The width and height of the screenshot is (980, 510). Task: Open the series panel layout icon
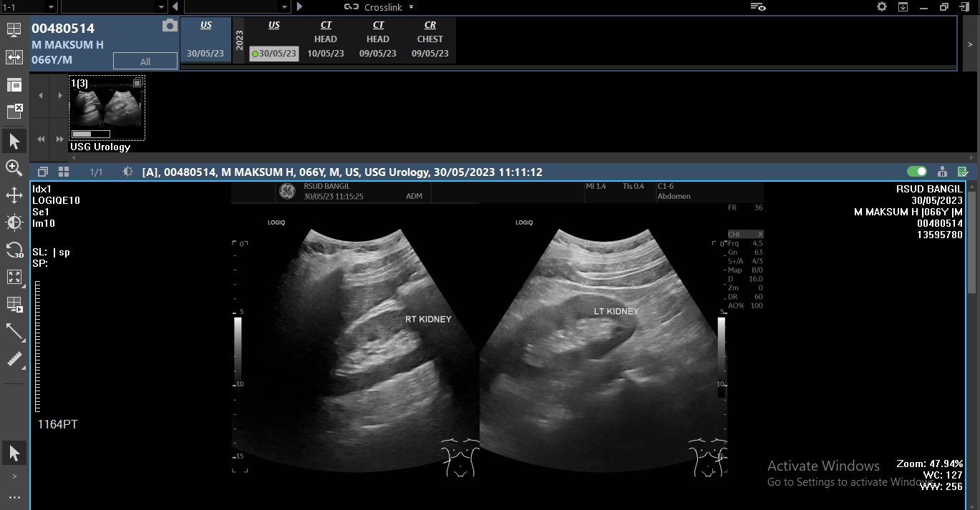(14, 84)
